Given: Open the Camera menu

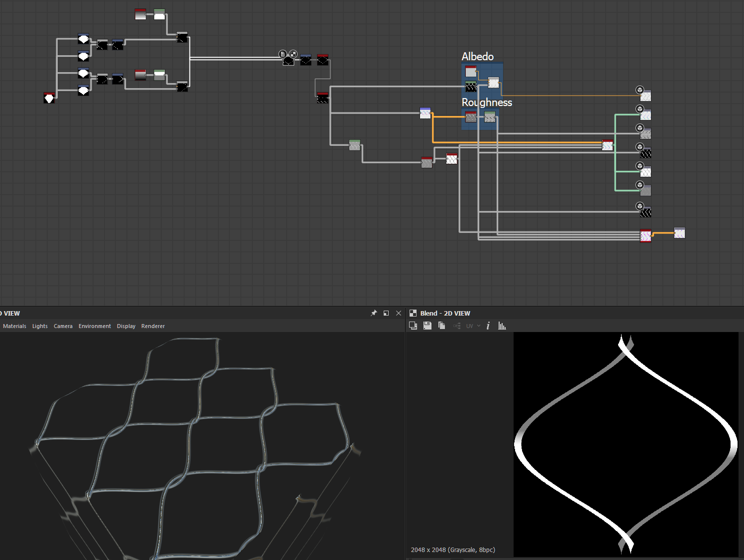Looking at the screenshot, I should pyautogui.click(x=63, y=326).
